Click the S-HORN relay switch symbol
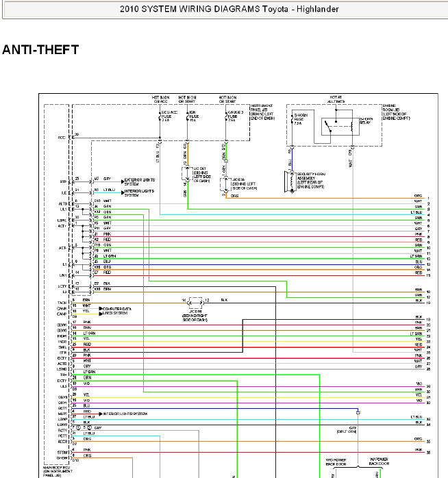448x478 pixels. click(x=328, y=127)
